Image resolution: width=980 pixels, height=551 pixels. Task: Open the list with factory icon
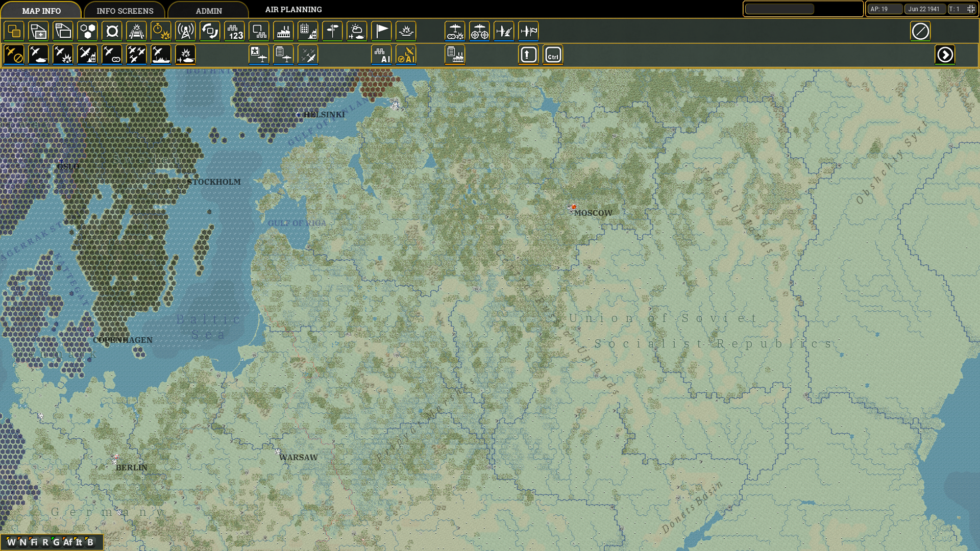(x=455, y=55)
